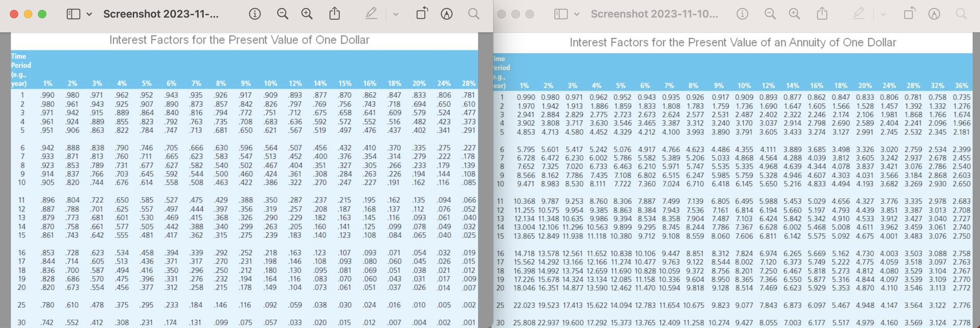Screen dimensions: 980x328
Task: Toggle the sidebar in the left Preview window
Action: pyautogui.click(x=73, y=14)
